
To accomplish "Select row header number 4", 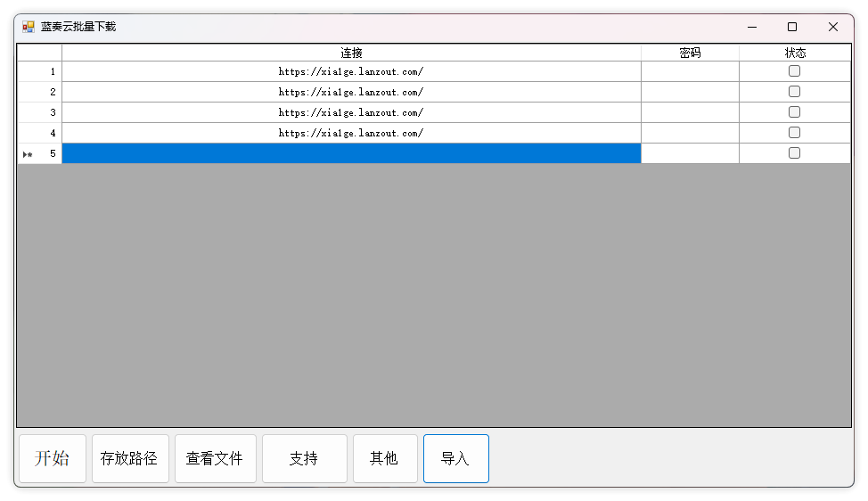I will [40, 133].
